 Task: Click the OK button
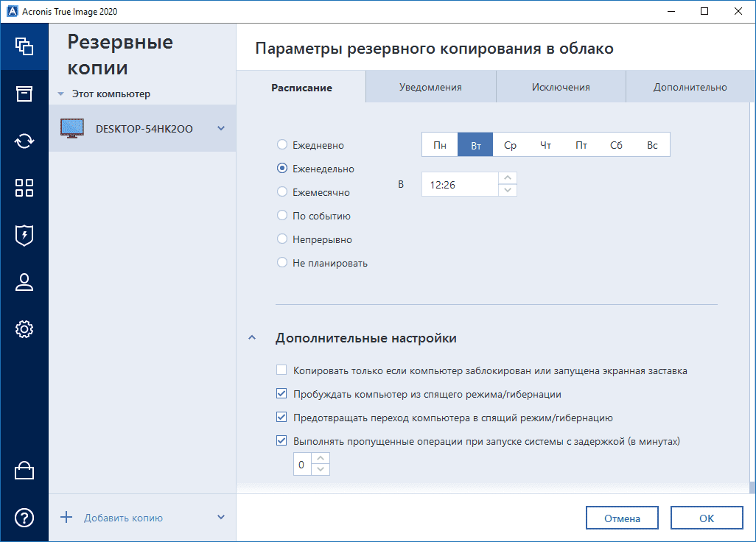pos(706,518)
